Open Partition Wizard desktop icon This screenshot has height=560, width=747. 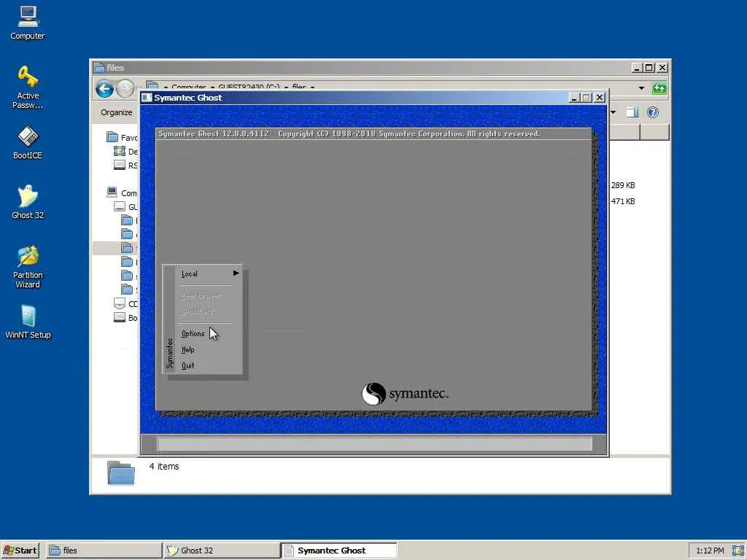point(28,267)
